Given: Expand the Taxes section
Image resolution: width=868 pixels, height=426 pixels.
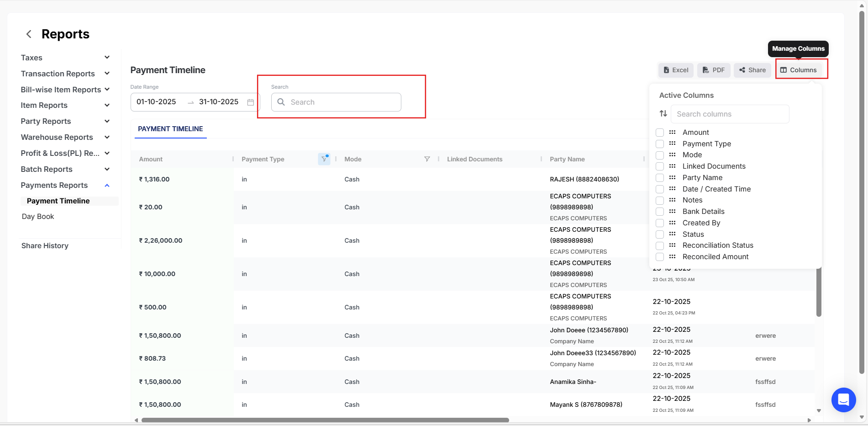Looking at the screenshot, I should click(x=107, y=58).
